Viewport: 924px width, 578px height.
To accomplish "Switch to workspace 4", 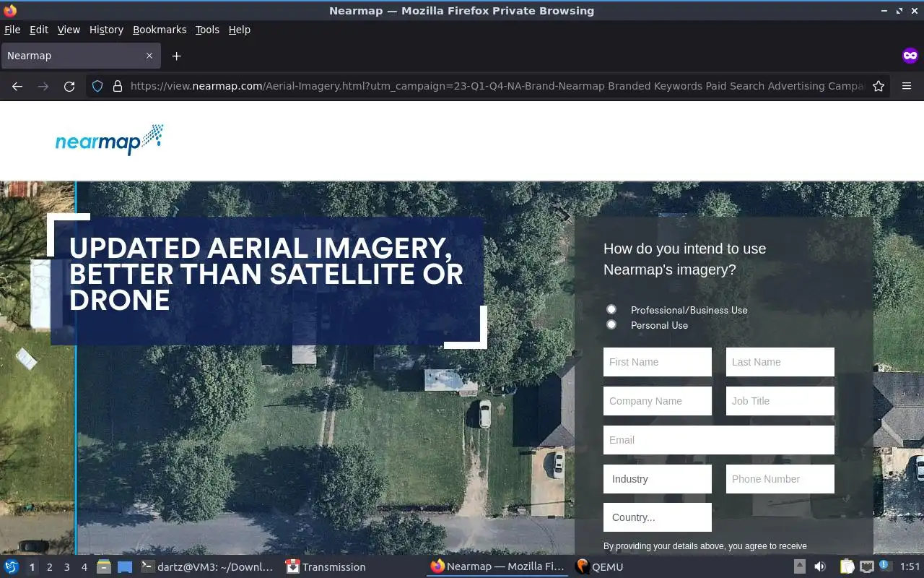I will 84,567.
